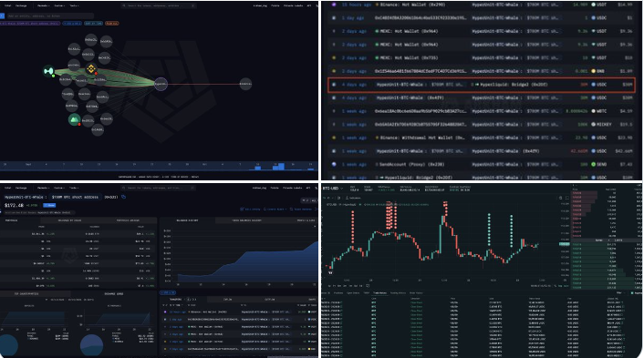The height and width of the screenshot is (358, 644).
Task: Select the teal Hyperliquid node at graph's left
Action: 49,71
